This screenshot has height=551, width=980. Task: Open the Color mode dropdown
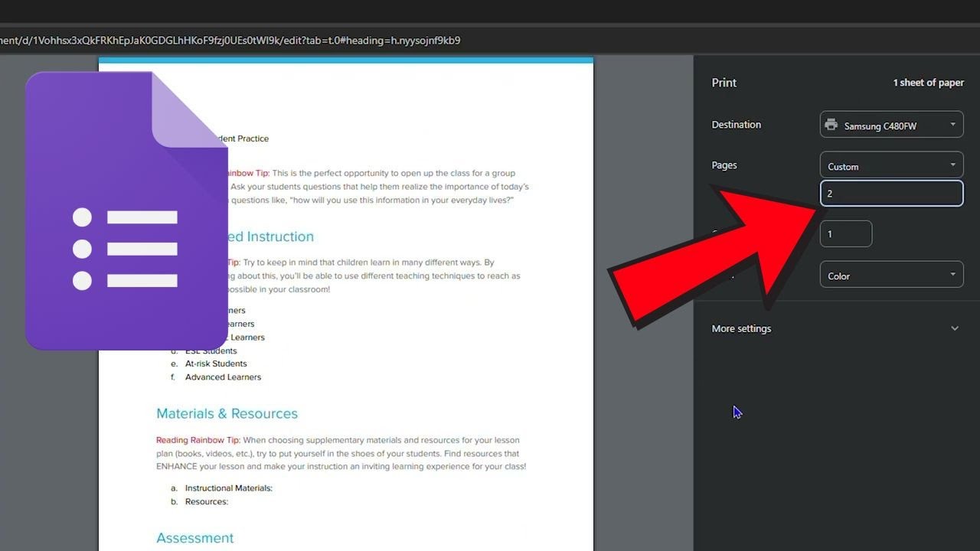(x=891, y=275)
